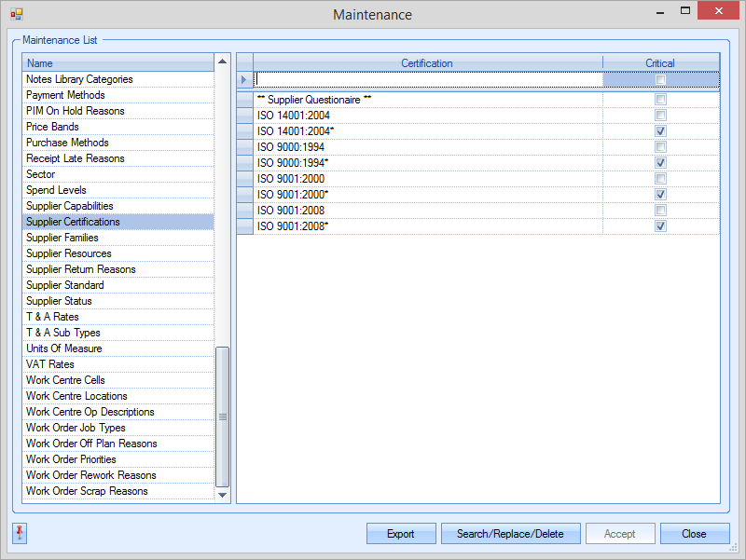This screenshot has width=746, height=560.
Task: Click the pin icon at bottom left
Action: (x=21, y=533)
